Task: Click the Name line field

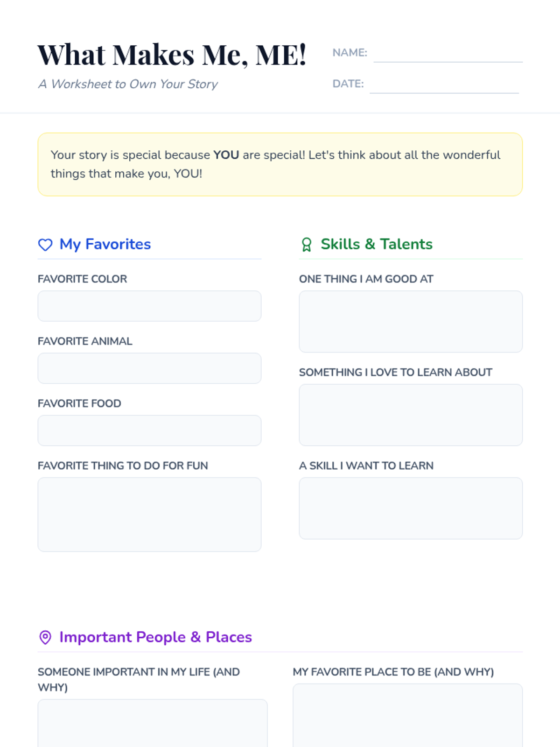Action: coord(448,54)
